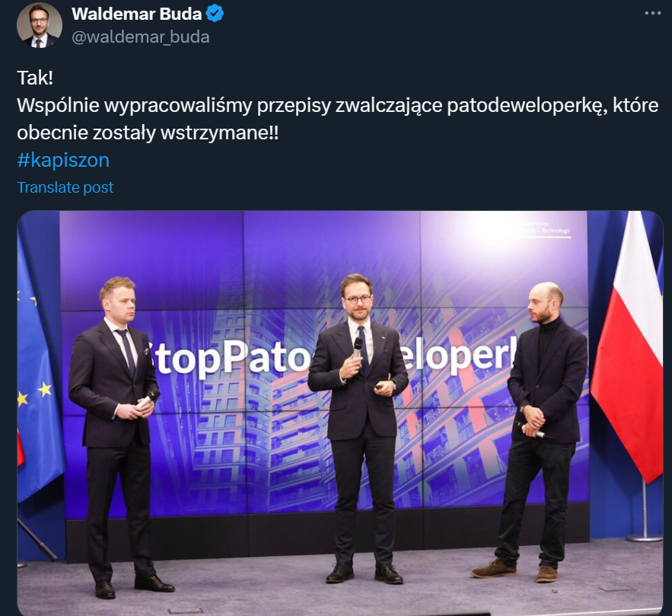Viewport: 672px width, 616px height.
Task: Open the three-dot more options menu
Action: (x=653, y=13)
